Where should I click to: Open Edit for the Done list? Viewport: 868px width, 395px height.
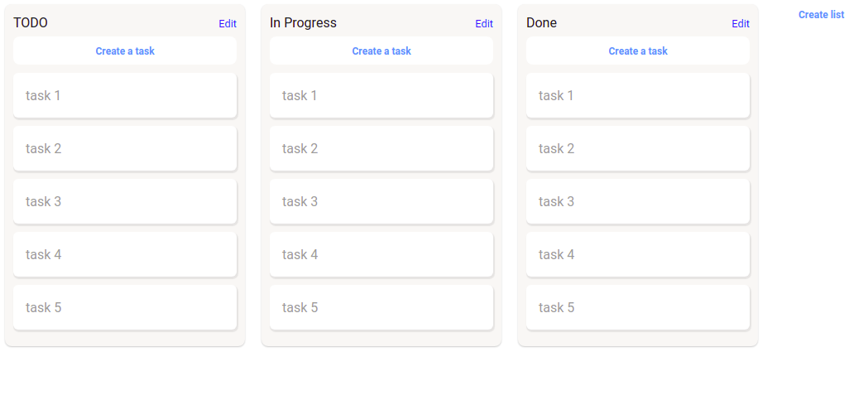pyautogui.click(x=741, y=24)
